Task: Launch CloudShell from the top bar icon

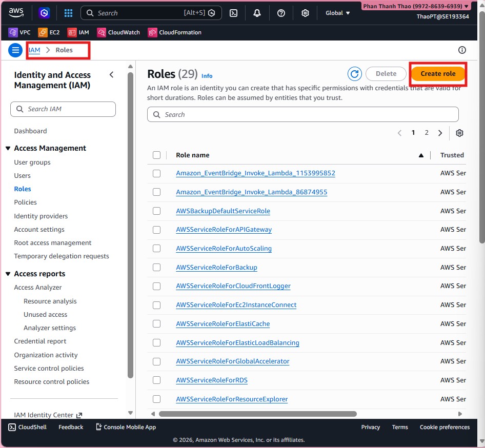Action: [x=233, y=13]
